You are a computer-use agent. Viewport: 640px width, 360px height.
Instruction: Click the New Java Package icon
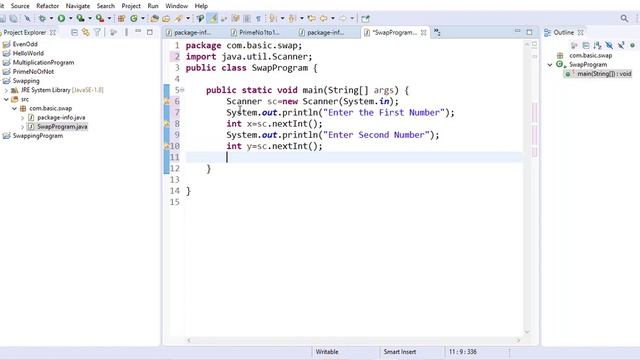pos(121,18)
